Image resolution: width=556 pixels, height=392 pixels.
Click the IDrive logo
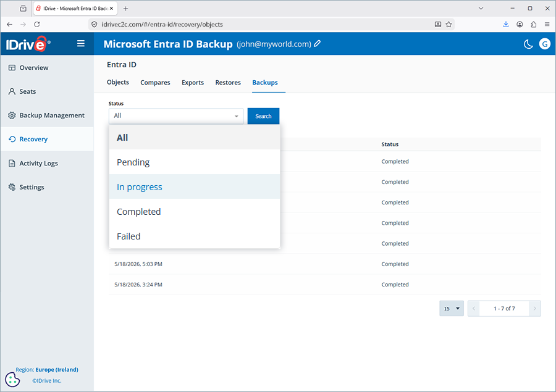pos(28,44)
